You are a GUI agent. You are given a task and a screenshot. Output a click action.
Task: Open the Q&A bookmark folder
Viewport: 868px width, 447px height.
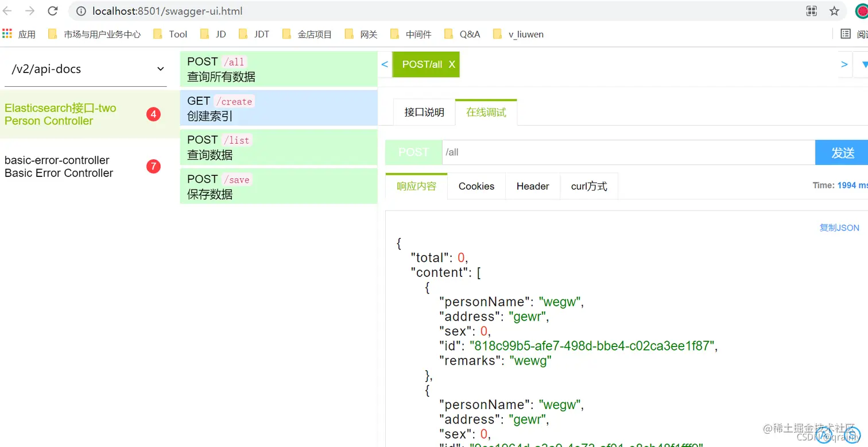[462, 34]
